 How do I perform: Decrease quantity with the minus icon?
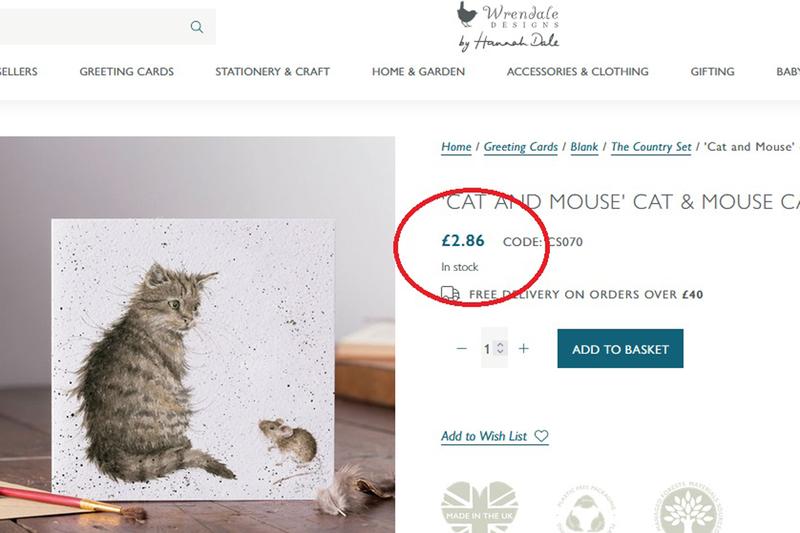pyautogui.click(x=461, y=349)
